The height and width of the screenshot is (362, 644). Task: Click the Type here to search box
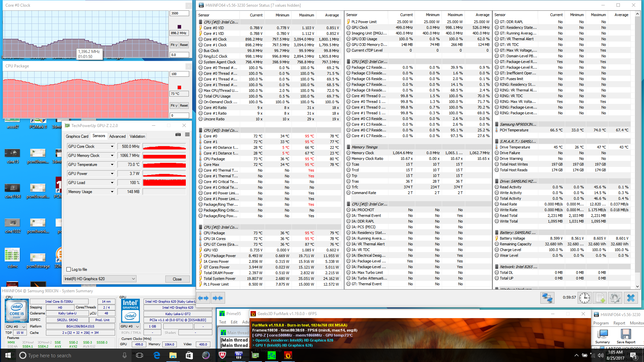pos(72,355)
